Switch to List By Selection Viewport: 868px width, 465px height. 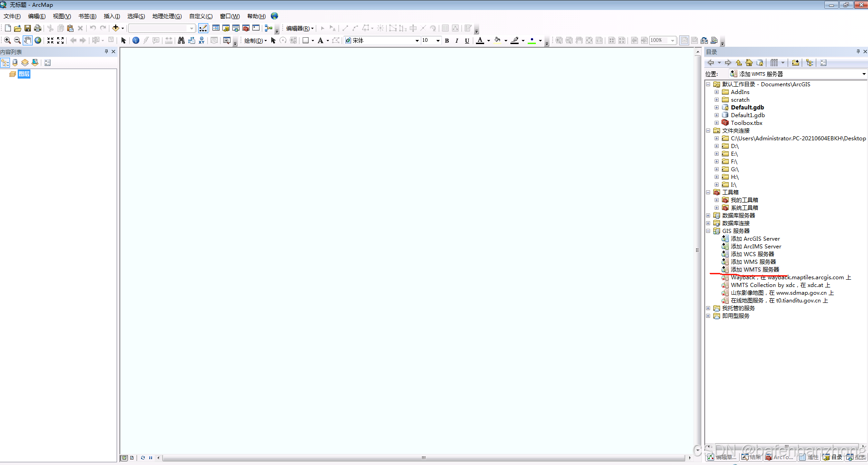pos(35,63)
